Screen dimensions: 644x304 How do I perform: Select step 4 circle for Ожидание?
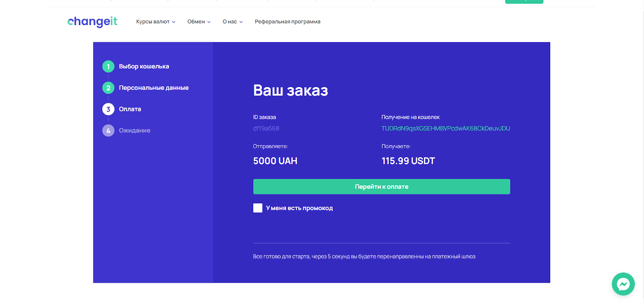[108, 130]
